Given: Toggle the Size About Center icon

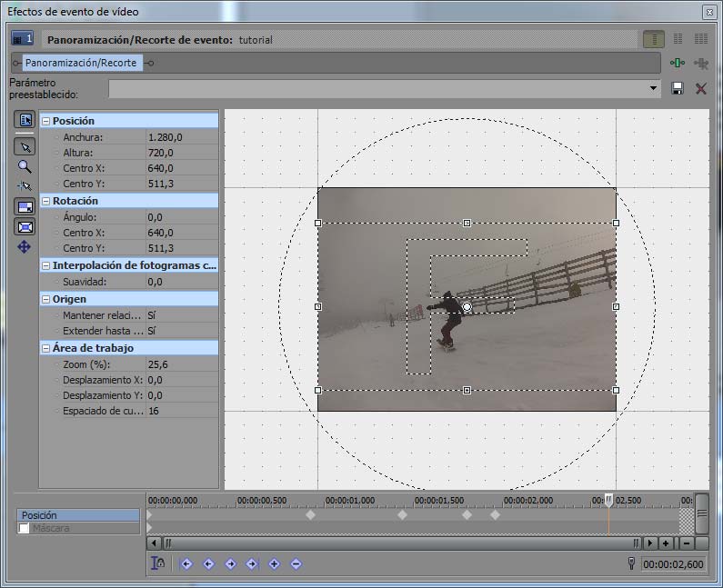Looking at the screenshot, I should click(25, 227).
